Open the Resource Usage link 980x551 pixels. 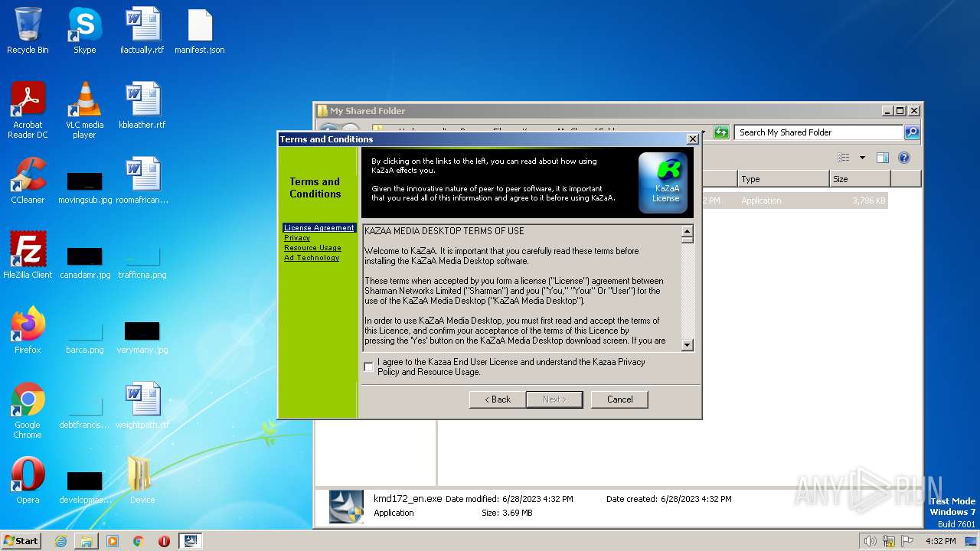click(x=312, y=248)
